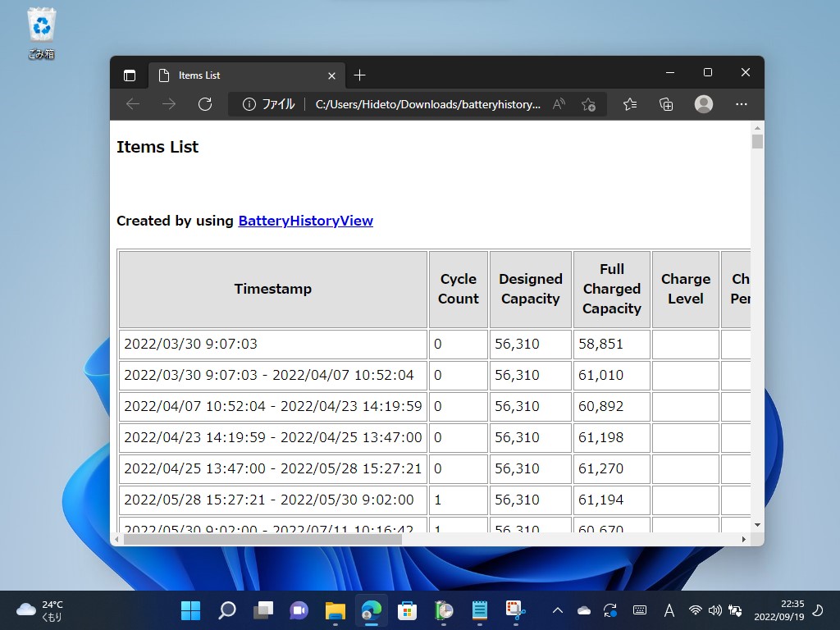This screenshot has width=840, height=630.
Task: Close the Items List tab
Action: point(331,76)
